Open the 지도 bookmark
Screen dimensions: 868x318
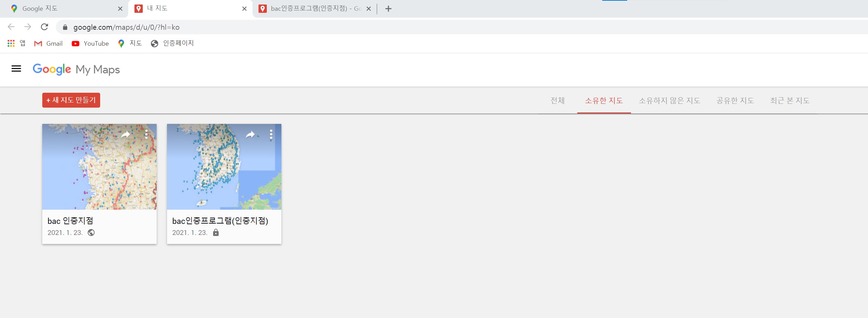click(130, 43)
